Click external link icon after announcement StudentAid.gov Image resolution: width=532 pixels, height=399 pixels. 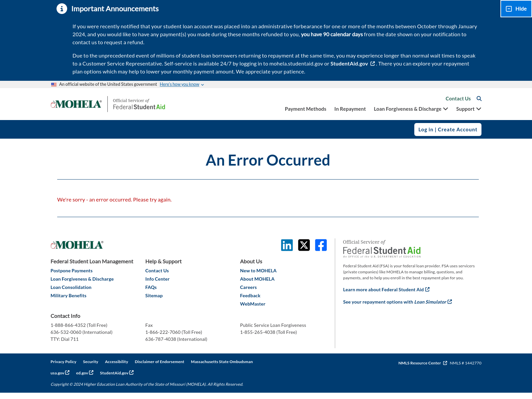(373, 64)
